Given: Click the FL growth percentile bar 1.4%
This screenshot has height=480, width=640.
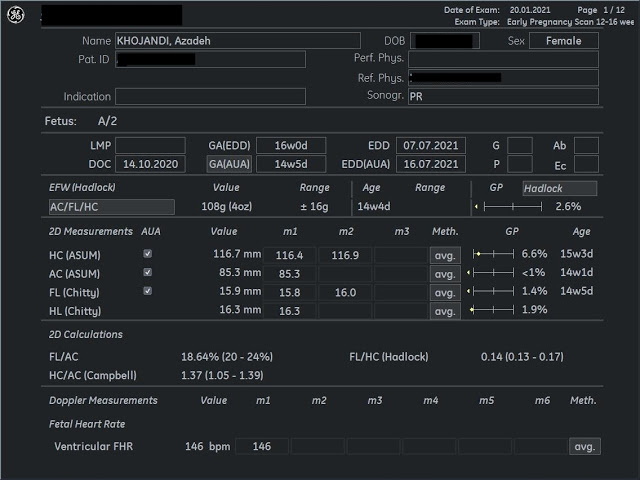Looking at the screenshot, I should [491, 291].
